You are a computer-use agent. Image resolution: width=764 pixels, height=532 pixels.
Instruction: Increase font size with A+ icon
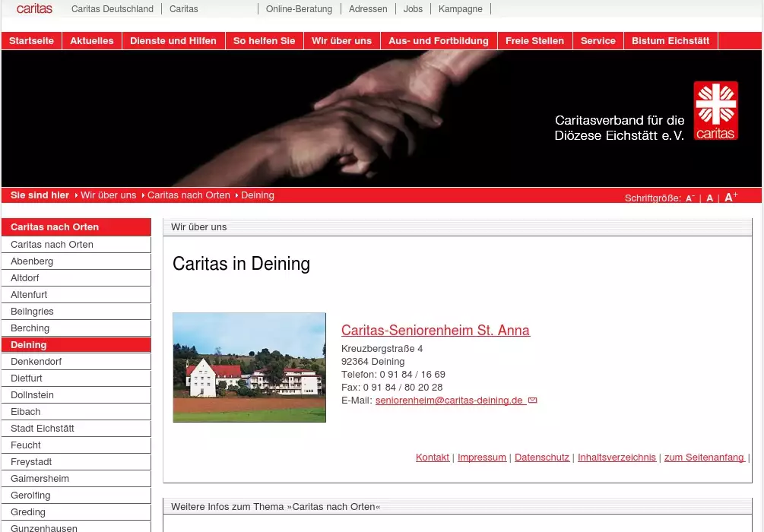pos(731,198)
